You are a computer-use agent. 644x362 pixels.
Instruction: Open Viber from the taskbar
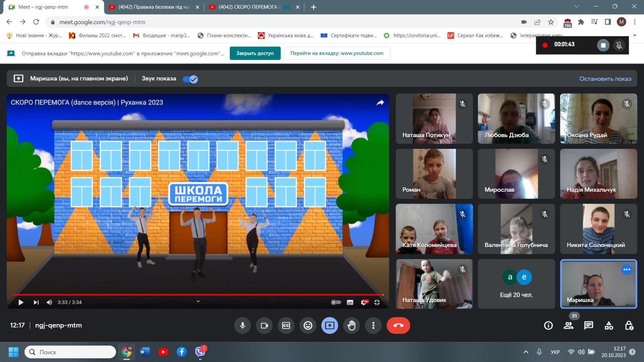[200, 352]
